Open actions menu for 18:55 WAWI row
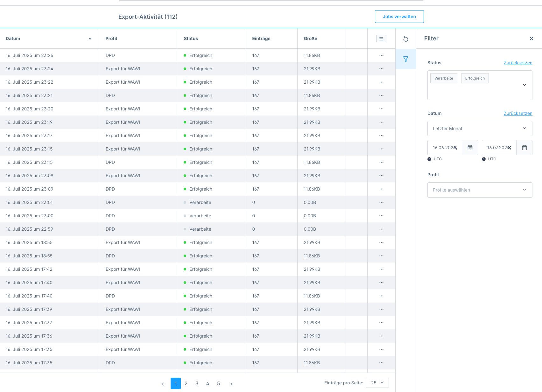Image resolution: width=542 pixels, height=392 pixels. click(381, 242)
